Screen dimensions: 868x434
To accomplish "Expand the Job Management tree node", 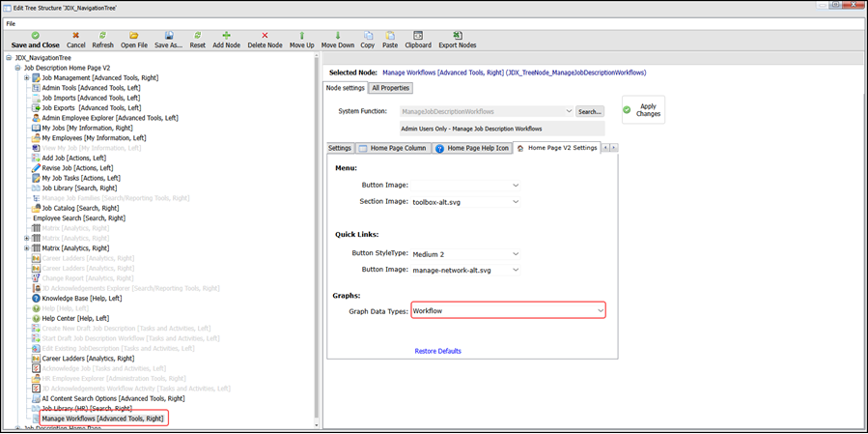I will point(27,78).
